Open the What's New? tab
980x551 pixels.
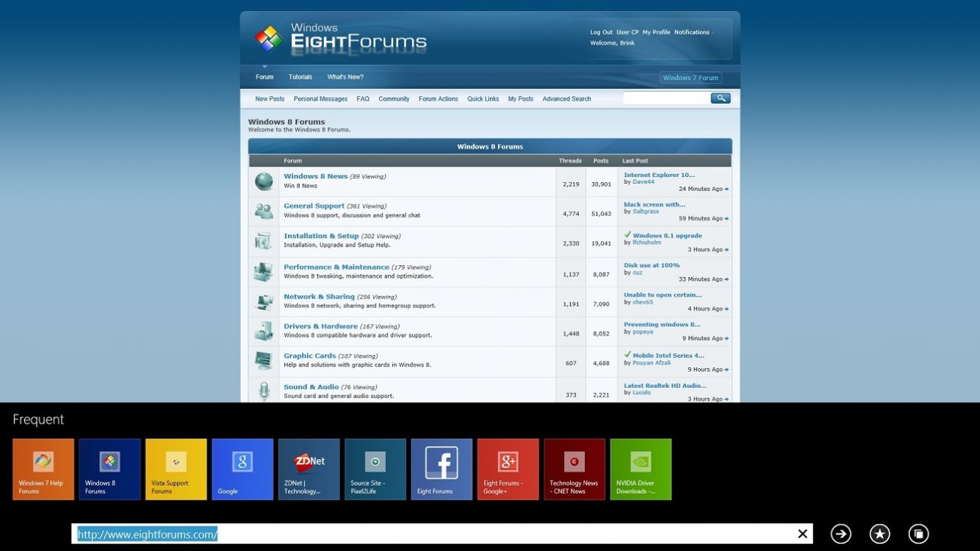coord(345,77)
